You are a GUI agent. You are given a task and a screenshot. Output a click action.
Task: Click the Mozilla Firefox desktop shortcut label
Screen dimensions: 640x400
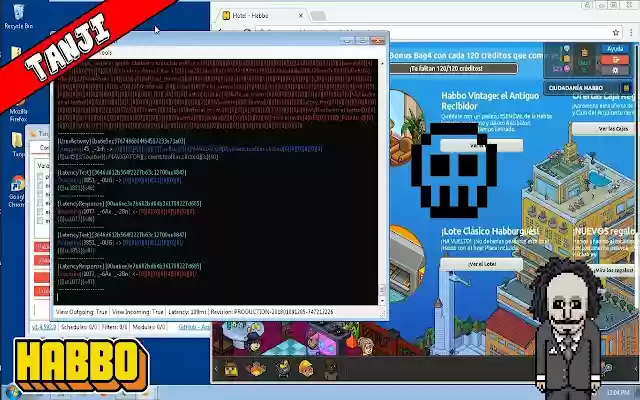[x=18, y=115]
